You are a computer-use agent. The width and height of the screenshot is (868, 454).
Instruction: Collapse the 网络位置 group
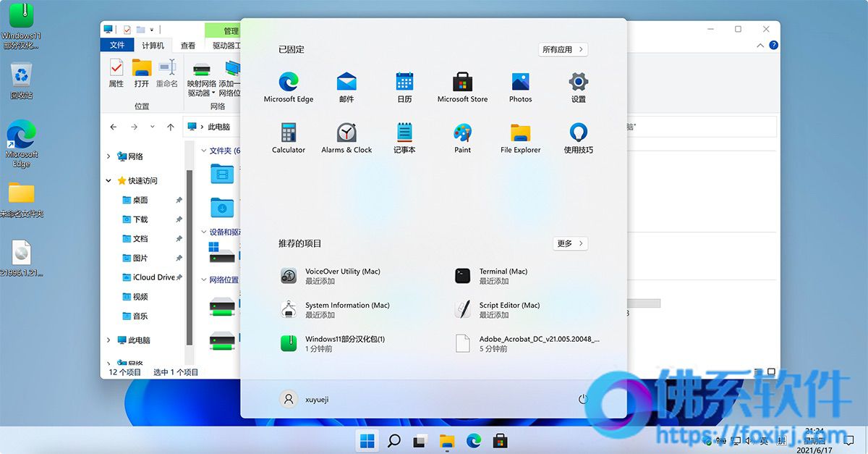204,280
